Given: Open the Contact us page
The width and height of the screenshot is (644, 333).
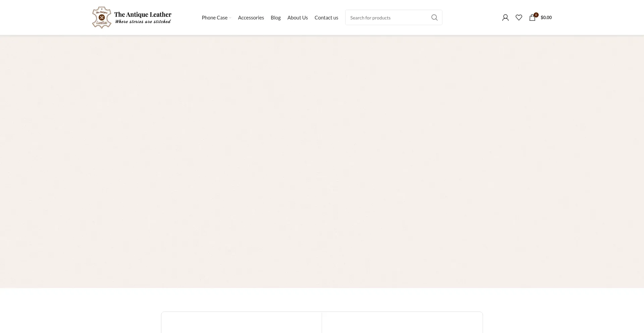Looking at the screenshot, I should point(326,17).
